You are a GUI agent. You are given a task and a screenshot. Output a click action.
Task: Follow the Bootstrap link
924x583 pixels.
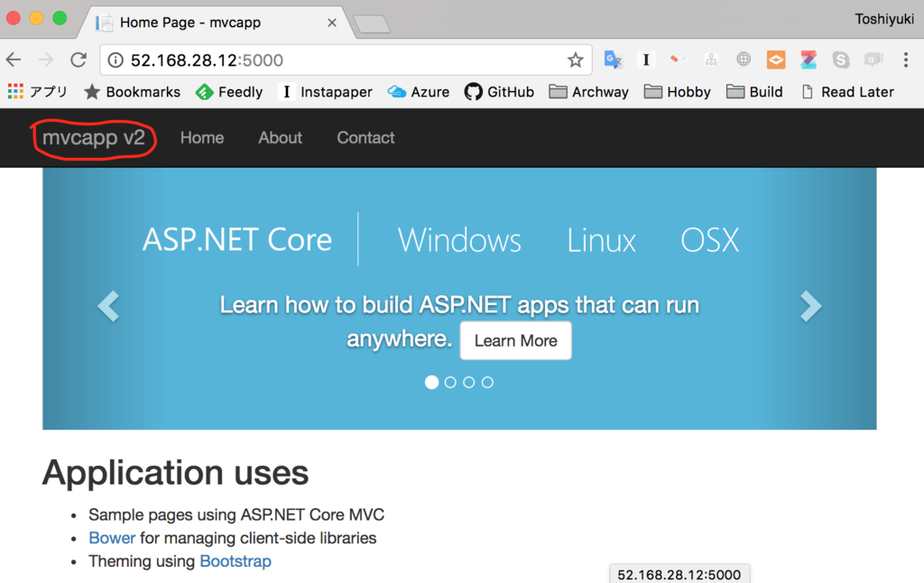[x=236, y=561]
